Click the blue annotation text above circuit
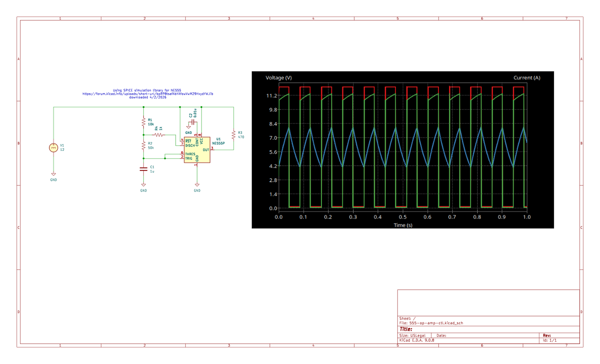The width and height of the screenshot is (600, 364). (148, 94)
